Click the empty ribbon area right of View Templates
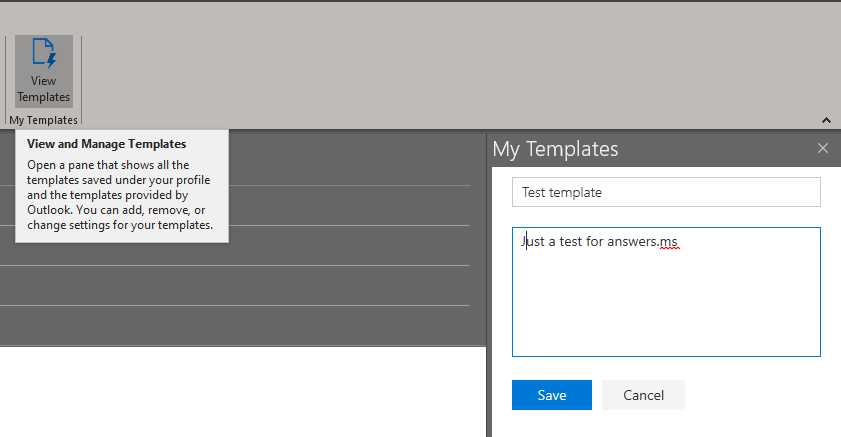 coord(450,70)
